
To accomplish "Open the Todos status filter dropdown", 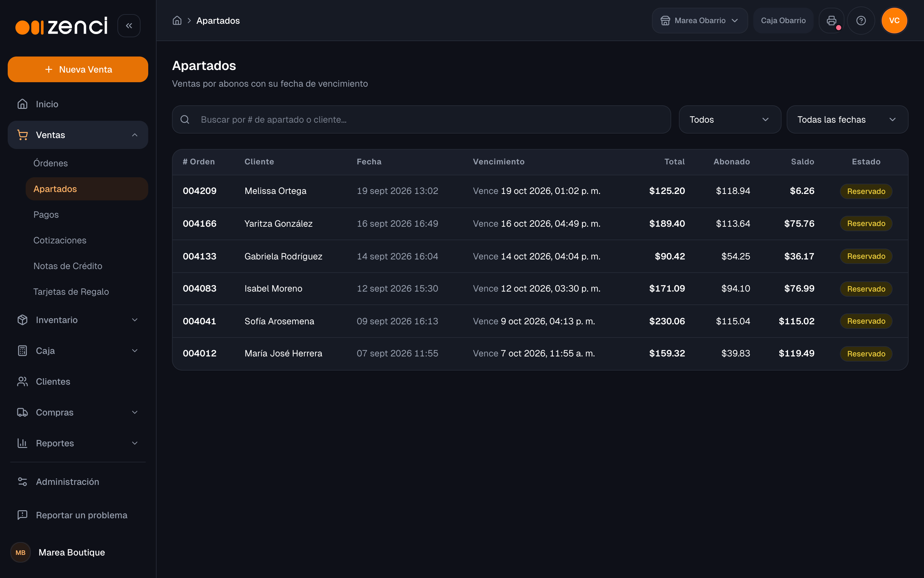I will 730,120.
